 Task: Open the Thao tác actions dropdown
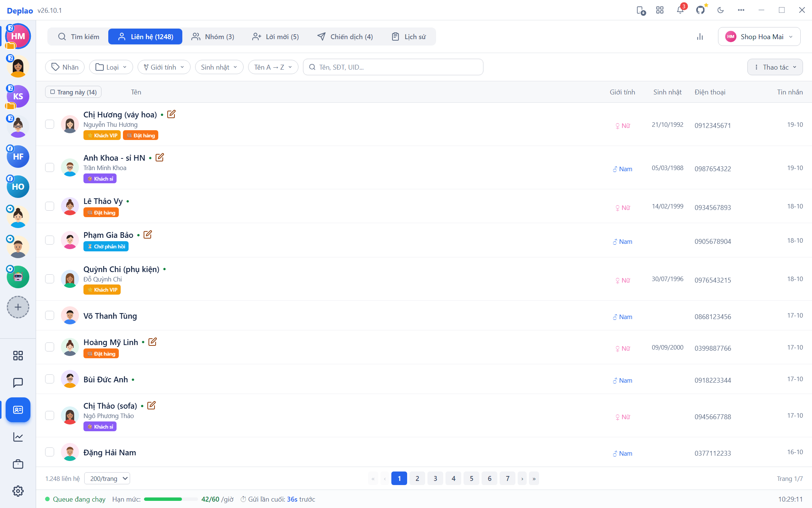(775, 67)
